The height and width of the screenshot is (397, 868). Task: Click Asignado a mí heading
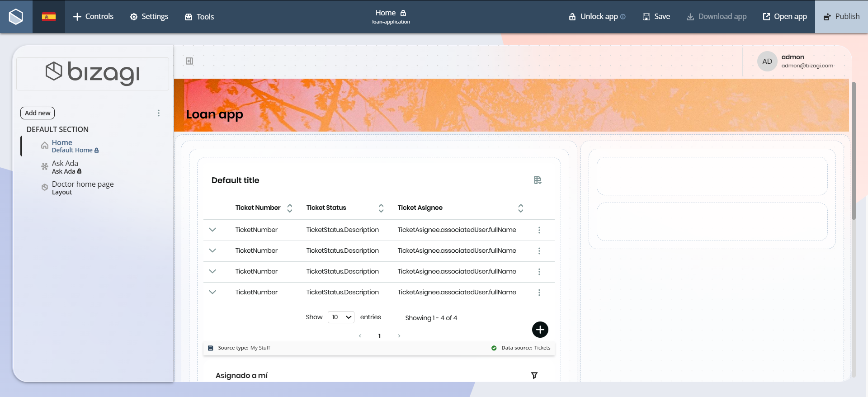[241, 376]
